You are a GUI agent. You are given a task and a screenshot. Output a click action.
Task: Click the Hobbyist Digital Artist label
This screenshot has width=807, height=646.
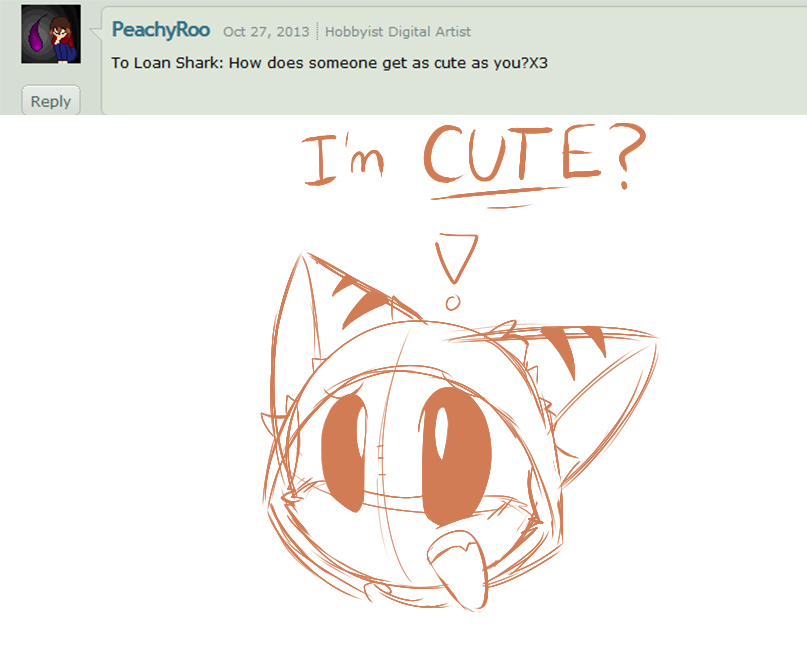pyautogui.click(x=398, y=32)
